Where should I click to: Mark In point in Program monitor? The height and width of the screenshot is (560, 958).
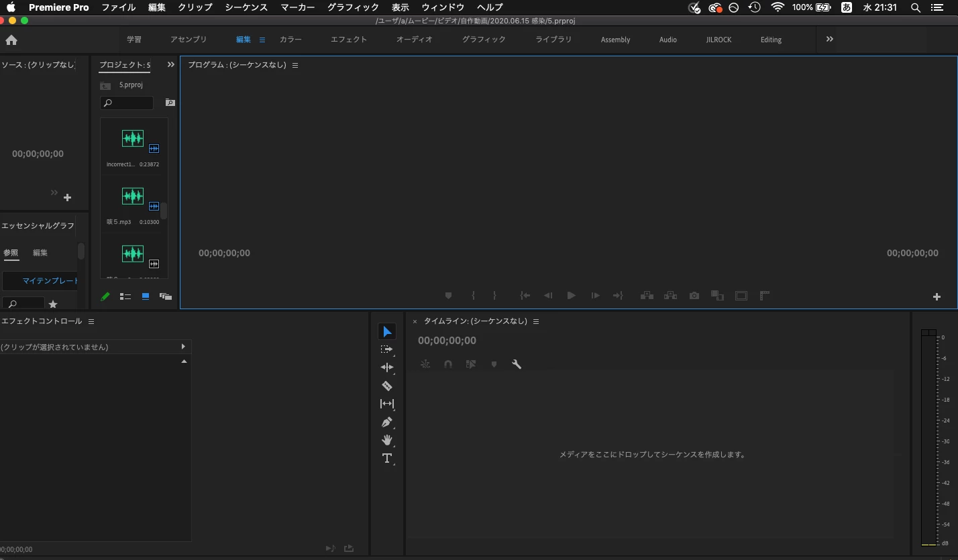pyautogui.click(x=473, y=296)
